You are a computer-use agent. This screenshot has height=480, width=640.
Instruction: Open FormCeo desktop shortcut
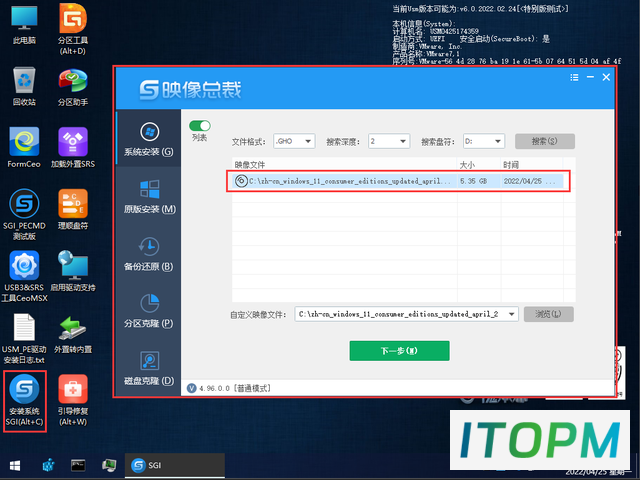click(x=24, y=148)
